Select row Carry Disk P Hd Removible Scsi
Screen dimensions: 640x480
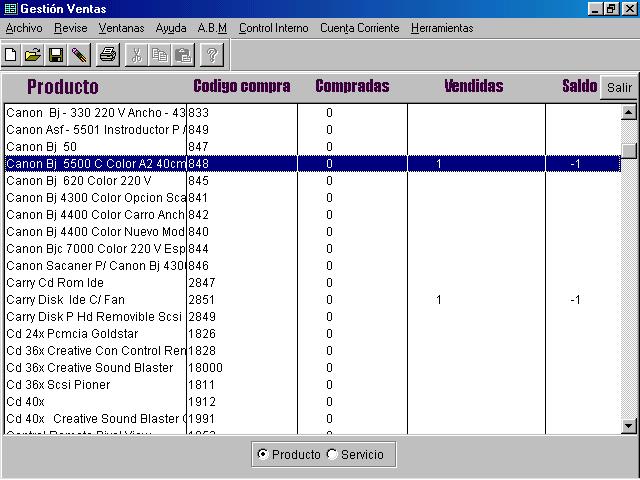[x=312, y=317]
